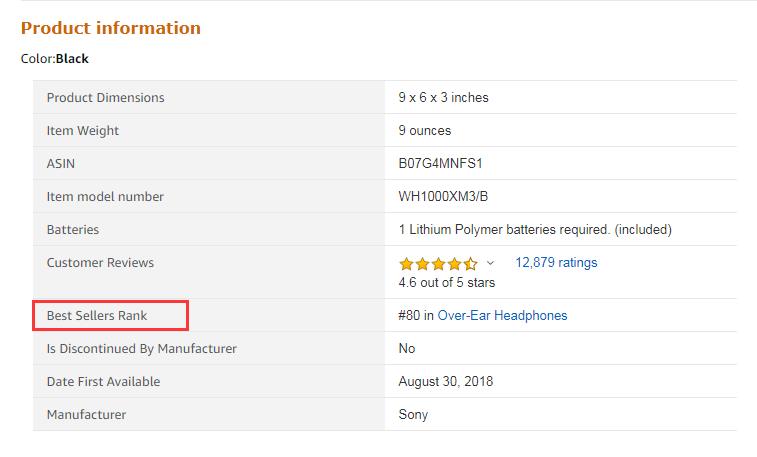
Task: Click the Item model number label
Action: point(105,196)
